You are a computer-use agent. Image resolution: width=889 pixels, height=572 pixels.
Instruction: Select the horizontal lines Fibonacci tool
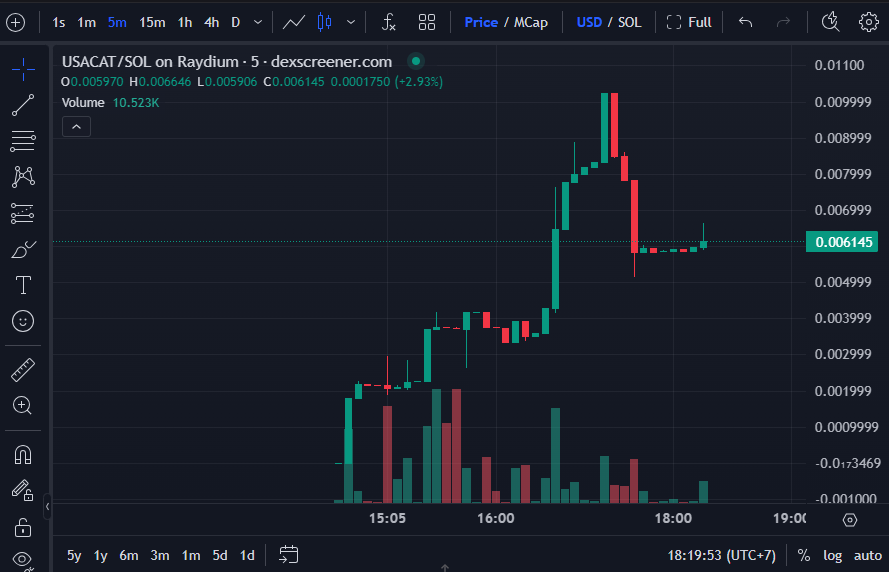pos(23,141)
